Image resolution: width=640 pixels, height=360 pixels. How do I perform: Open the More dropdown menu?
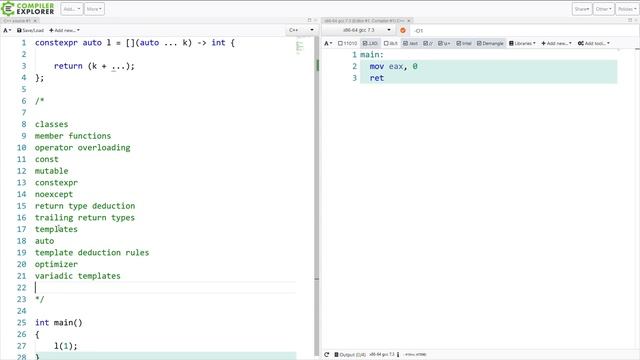click(x=94, y=9)
